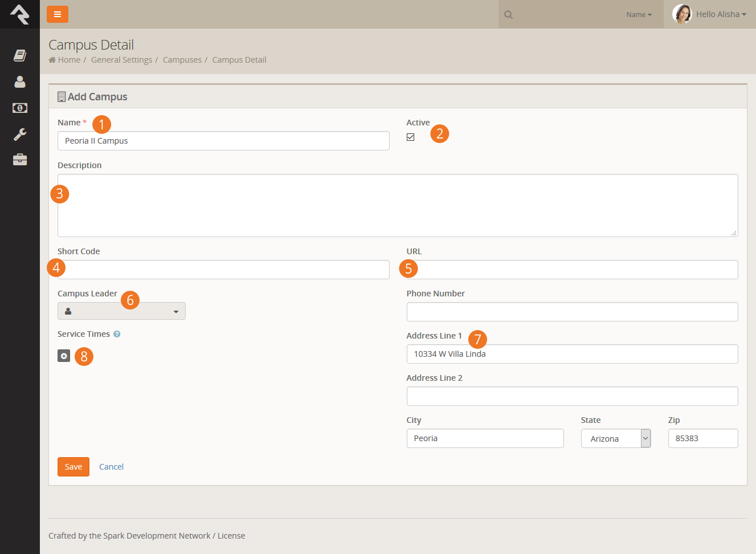Open the Finance money icon in sidebar
The image size is (756, 554).
pos(20,108)
